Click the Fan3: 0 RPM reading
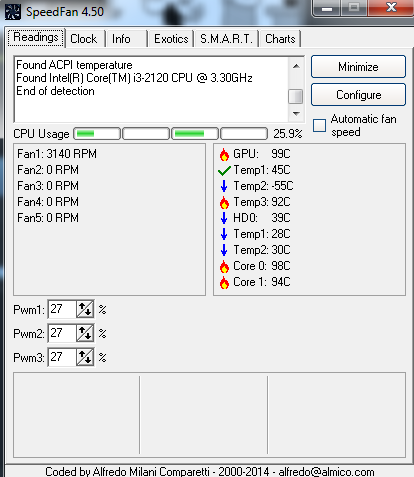 point(48,186)
